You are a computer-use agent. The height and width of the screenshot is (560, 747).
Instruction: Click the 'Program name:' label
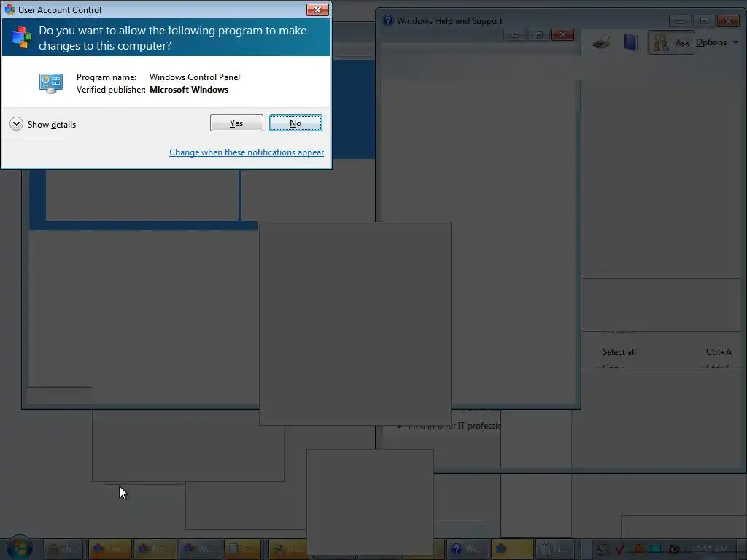click(x=107, y=77)
